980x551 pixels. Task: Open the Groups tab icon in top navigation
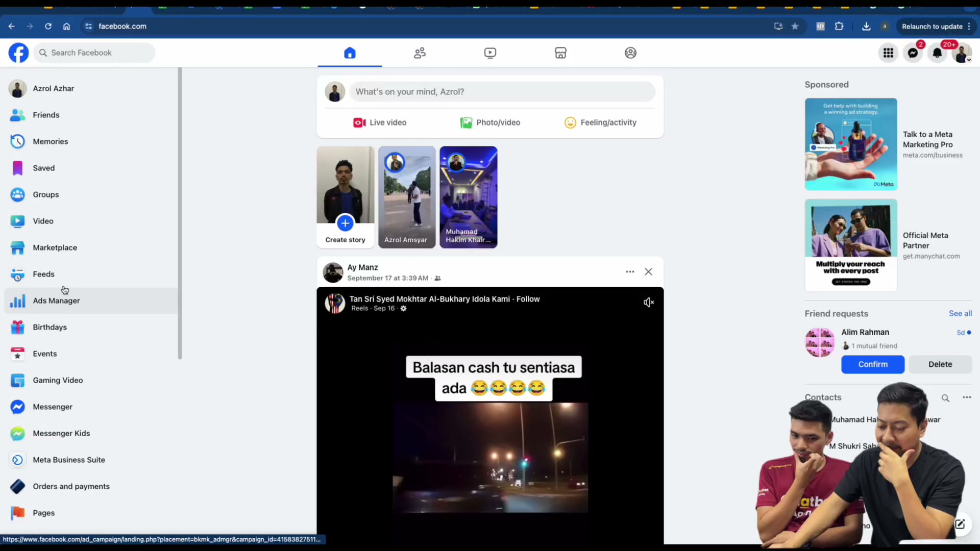click(630, 53)
